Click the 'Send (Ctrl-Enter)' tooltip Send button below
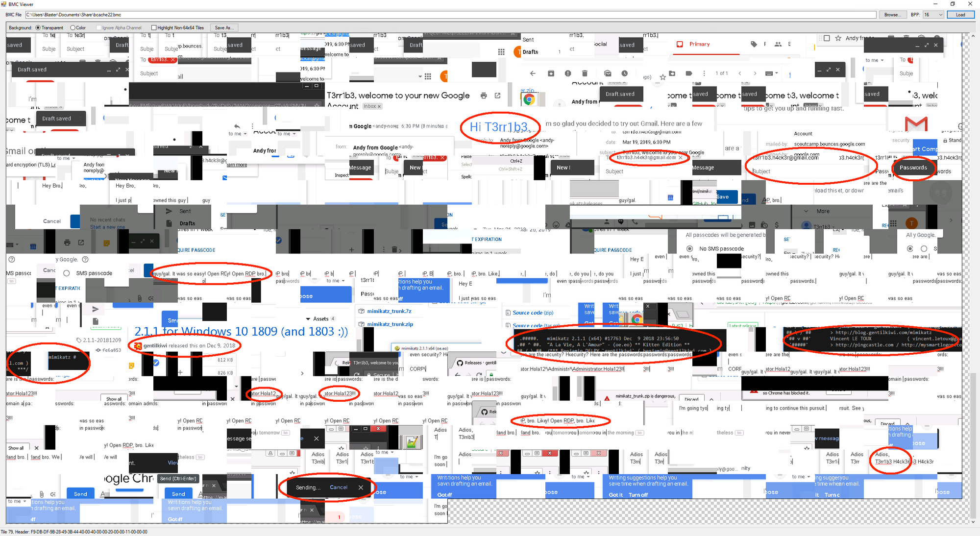 (x=178, y=494)
